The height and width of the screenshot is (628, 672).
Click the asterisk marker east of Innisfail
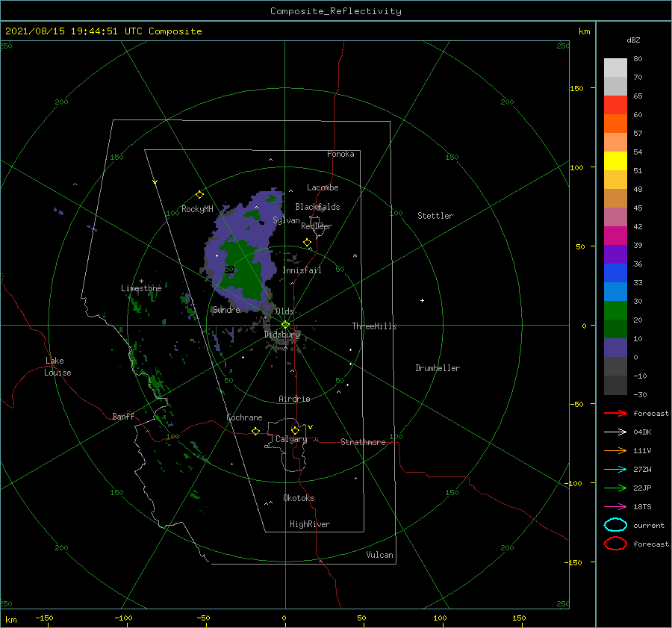pos(355,256)
